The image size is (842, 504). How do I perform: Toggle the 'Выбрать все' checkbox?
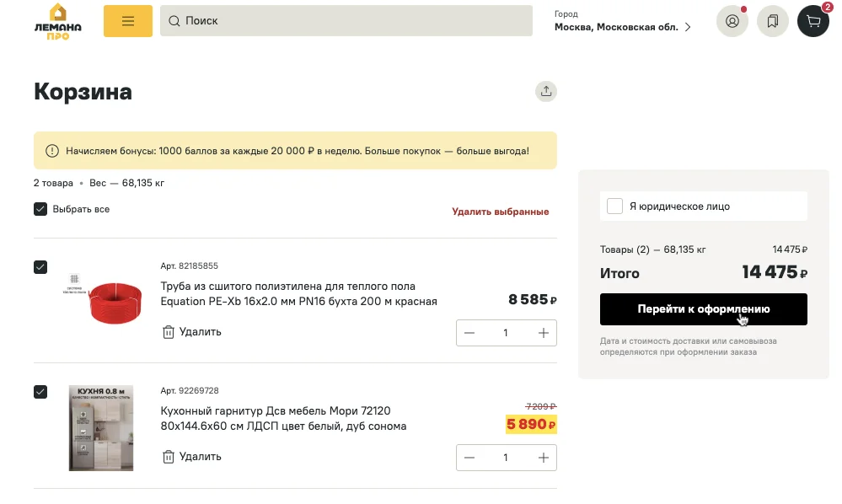coord(40,209)
